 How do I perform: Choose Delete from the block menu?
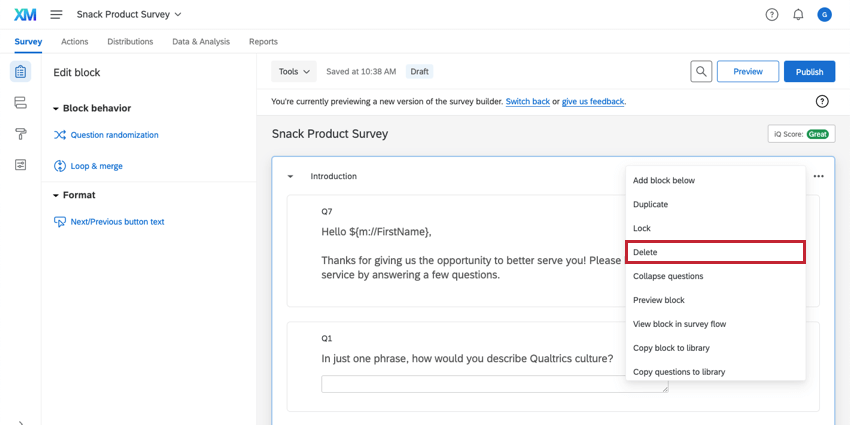pyautogui.click(x=715, y=252)
